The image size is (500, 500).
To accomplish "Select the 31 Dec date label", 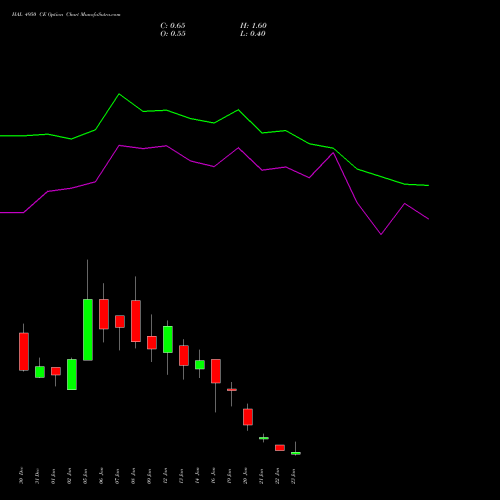I will 37,476.
